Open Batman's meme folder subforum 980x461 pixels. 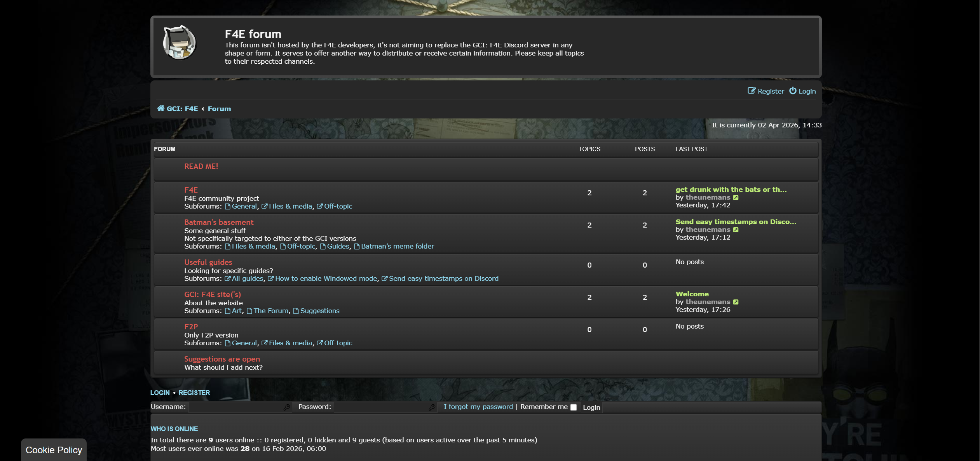coord(397,246)
